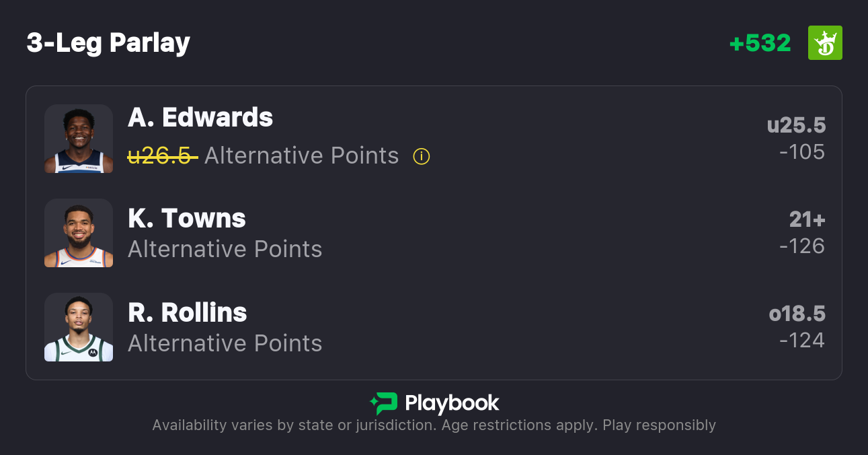Click the crossed-out u26.5 line
This screenshot has height=455, width=868.
tap(163, 156)
